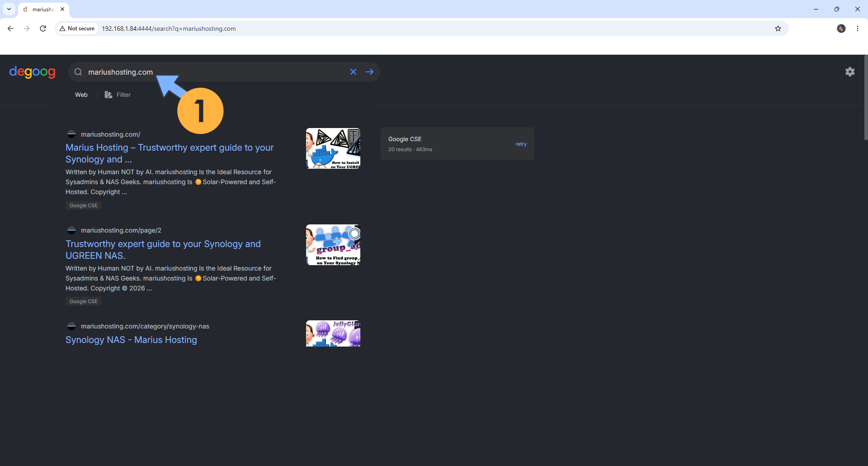868x466 pixels.
Task: Click the magnifier icon in search box
Action: [x=78, y=72]
